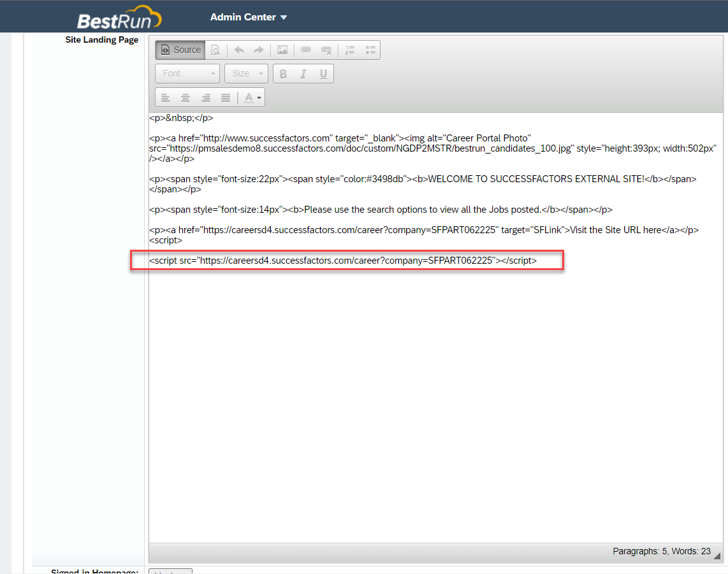Center align text
Screen dimensions: 728x574
[186, 97]
